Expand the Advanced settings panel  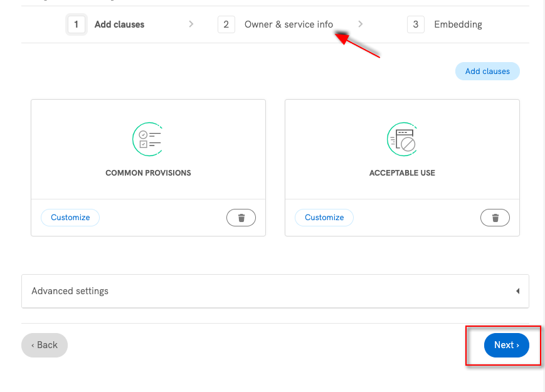[275, 291]
